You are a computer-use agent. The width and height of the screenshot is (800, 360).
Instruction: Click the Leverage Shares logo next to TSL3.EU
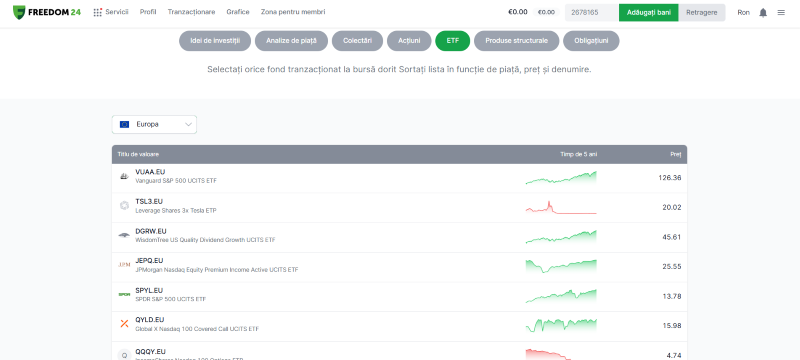(x=124, y=205)
